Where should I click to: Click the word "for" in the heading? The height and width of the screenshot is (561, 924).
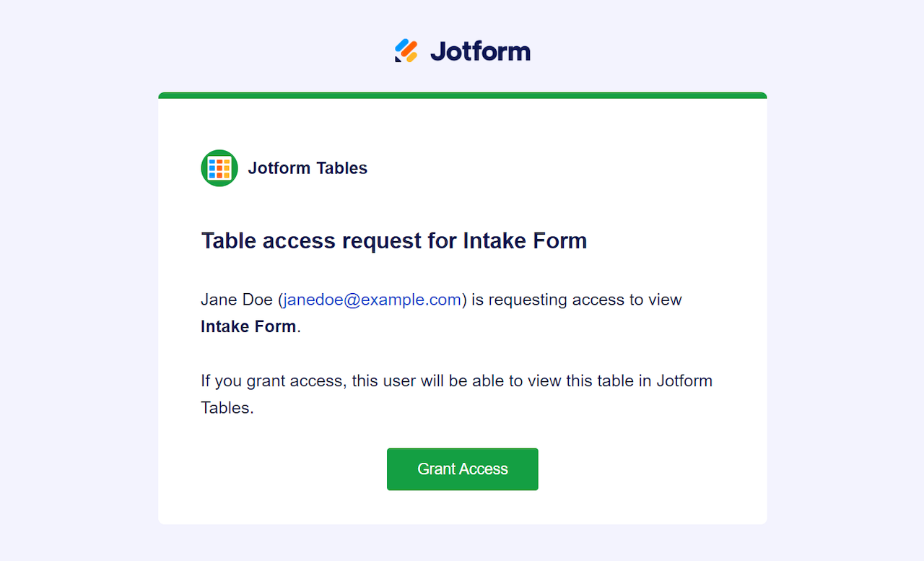point(442,240)
